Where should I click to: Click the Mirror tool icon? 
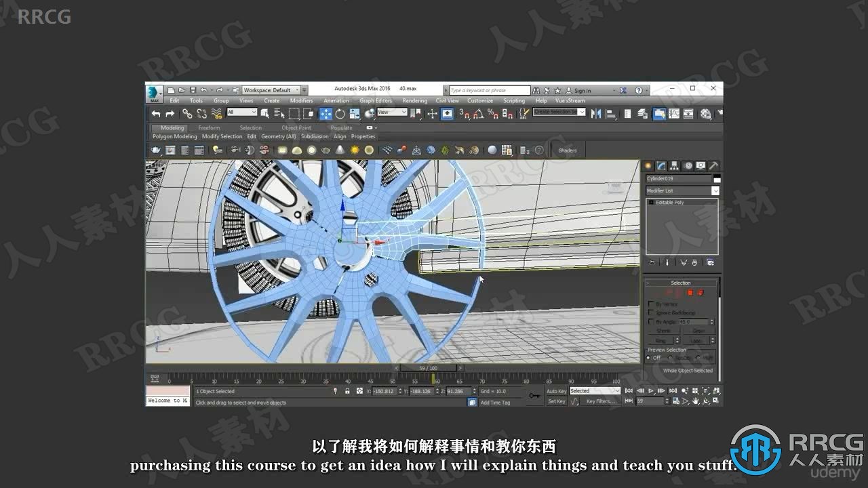tap(596, 114)
